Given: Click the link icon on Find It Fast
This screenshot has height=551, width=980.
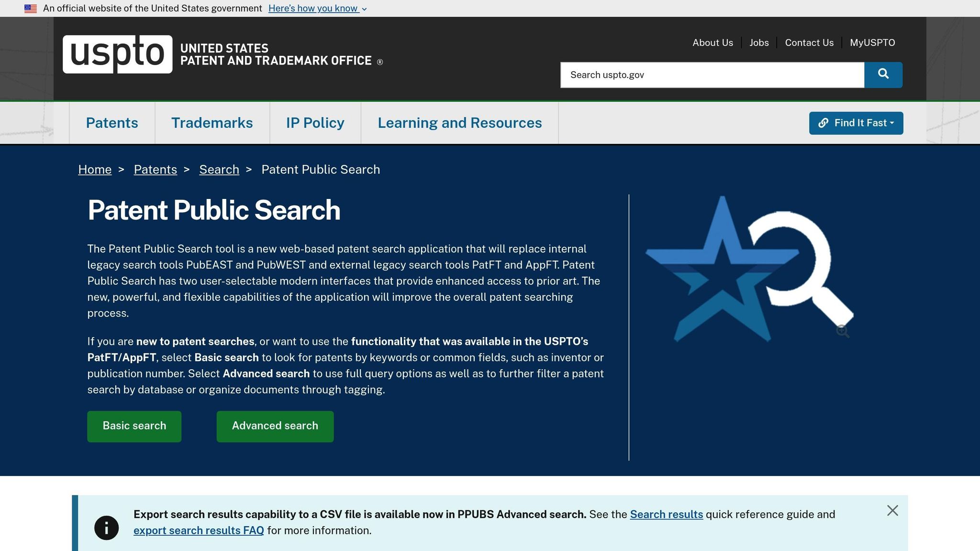Looking at the screenshot, I should [x=824, y=123].
